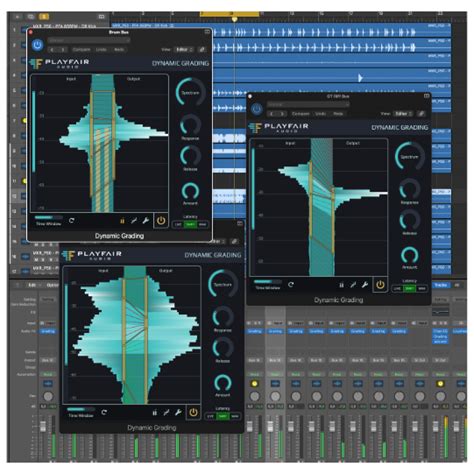Open the preset dropdown in Drum Bus window
The image size is (474, 474).
click(89, 40)
